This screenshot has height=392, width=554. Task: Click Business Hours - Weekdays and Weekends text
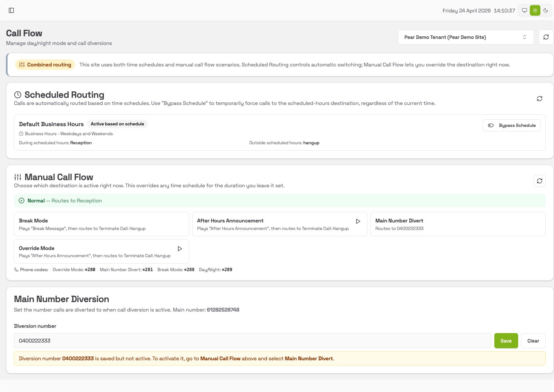[69, 134]
